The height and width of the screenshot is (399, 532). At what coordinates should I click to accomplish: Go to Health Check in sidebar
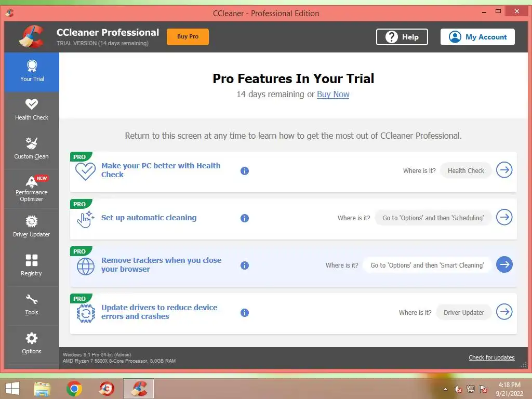[x=32, y=110]
